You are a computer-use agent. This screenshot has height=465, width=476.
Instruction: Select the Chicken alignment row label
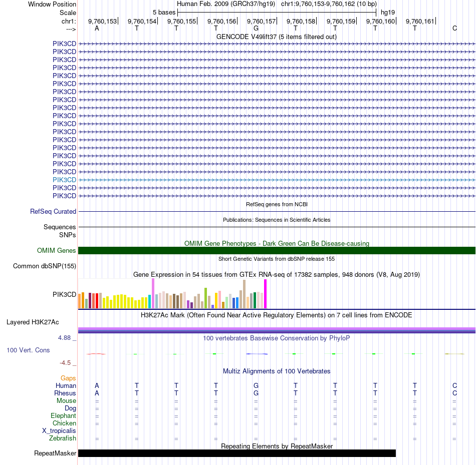pos(64,423)
